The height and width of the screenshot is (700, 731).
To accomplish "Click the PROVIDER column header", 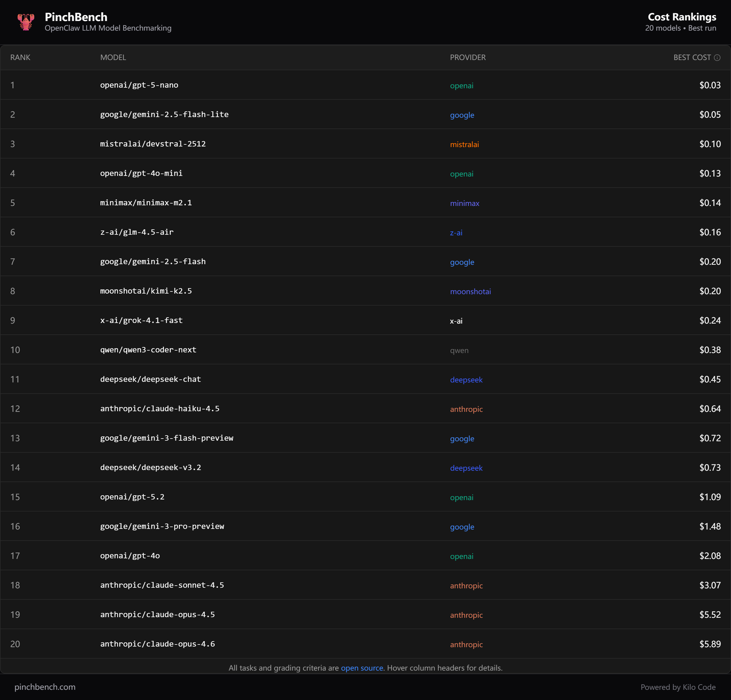I will click(467, 57).
